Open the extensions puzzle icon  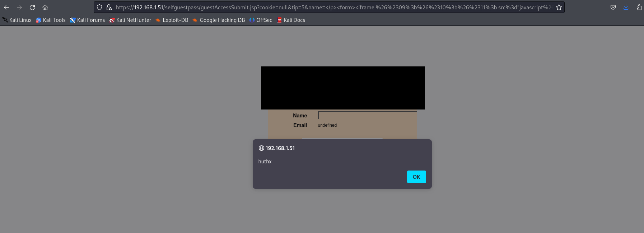pos(639,7)
